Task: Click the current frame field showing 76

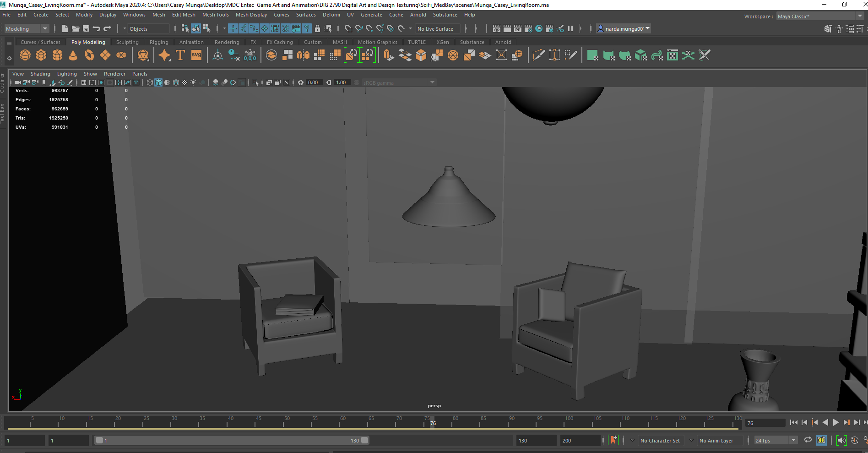Action: pos(765,423)
